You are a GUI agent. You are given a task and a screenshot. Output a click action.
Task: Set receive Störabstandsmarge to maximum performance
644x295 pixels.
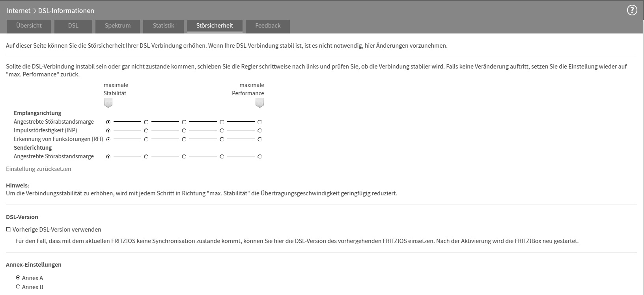pyautogui.click(x=259, y=122)
